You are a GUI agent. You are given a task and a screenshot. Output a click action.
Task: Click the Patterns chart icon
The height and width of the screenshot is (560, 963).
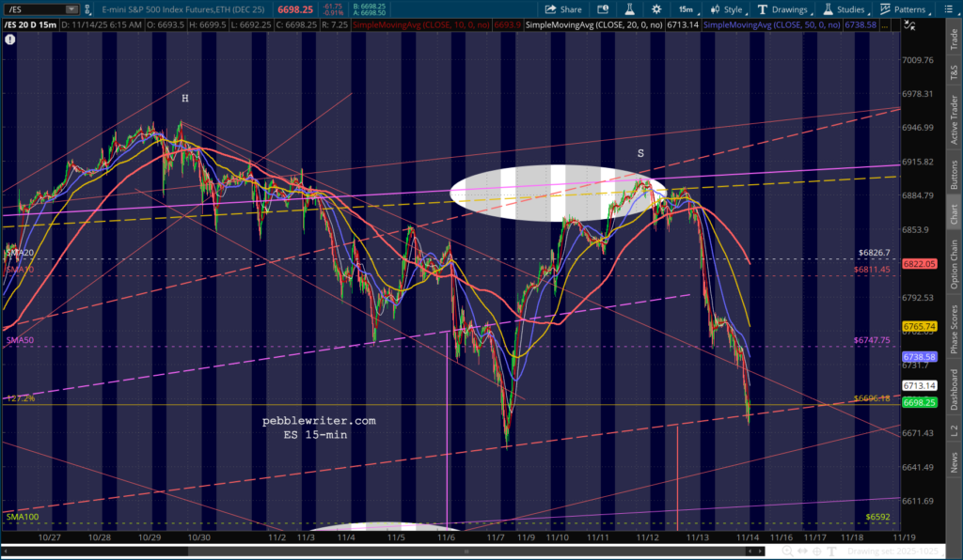[x=885, y=9]
